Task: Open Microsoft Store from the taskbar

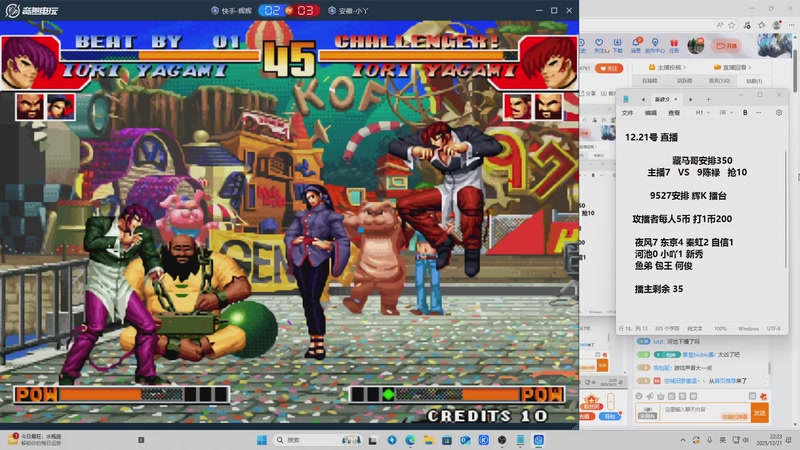Action: click(x=447, y=440)
